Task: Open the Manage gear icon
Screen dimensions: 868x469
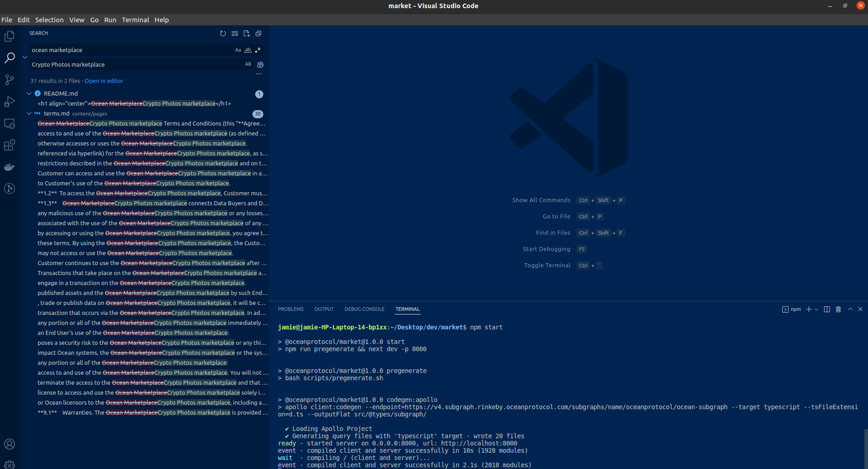Action: pos(10,465)
